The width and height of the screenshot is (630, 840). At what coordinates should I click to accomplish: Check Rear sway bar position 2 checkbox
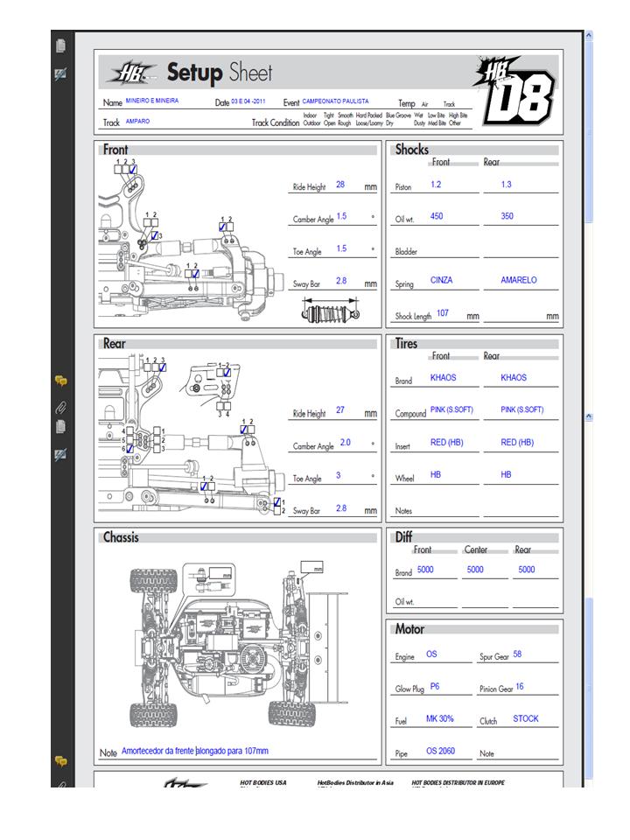277,510
